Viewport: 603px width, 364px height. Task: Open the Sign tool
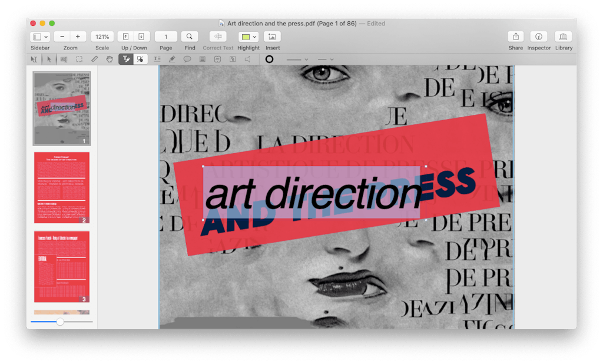(233, 59)
